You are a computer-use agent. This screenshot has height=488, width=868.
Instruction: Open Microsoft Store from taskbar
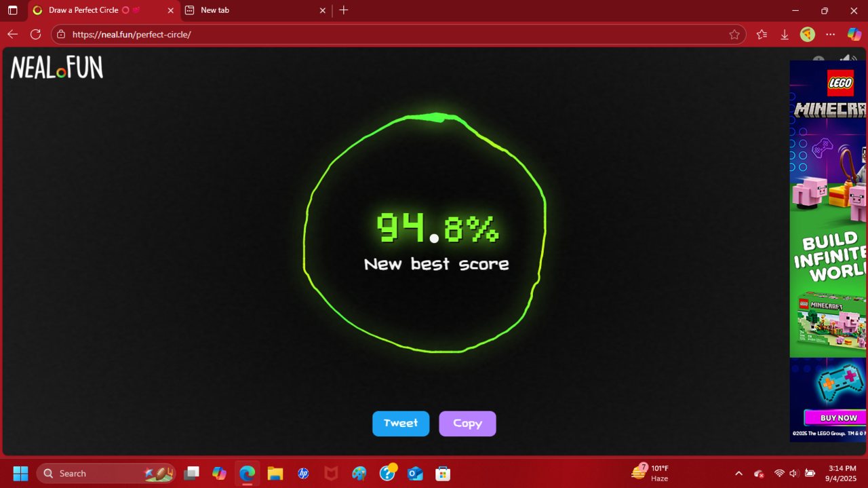tap(443, 473)
